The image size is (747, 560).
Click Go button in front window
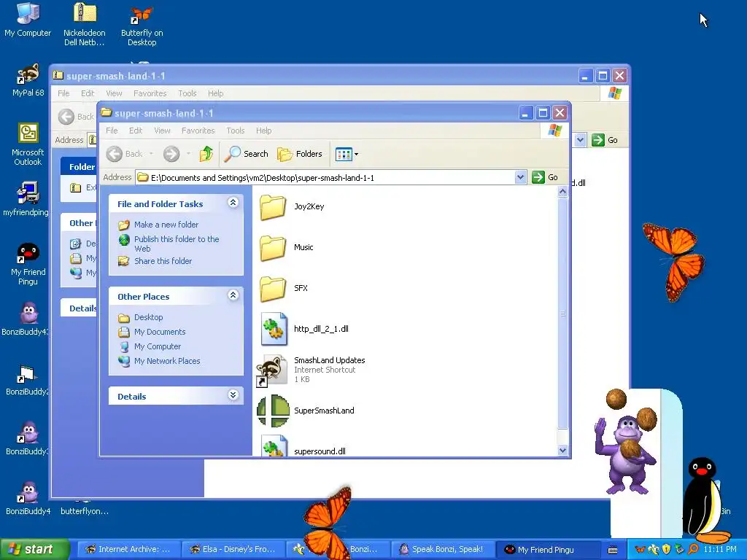click(x=545, y=178)
